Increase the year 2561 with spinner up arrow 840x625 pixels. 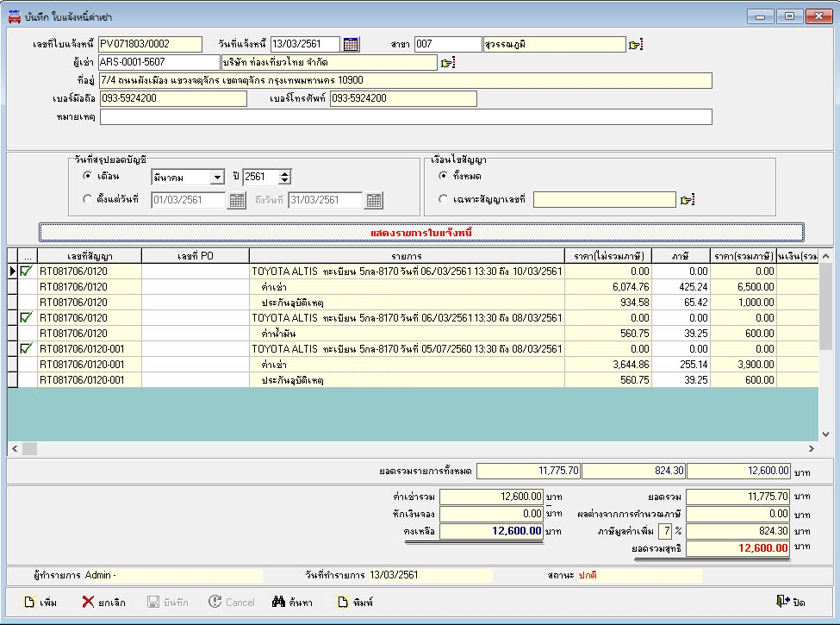[285, 173]
